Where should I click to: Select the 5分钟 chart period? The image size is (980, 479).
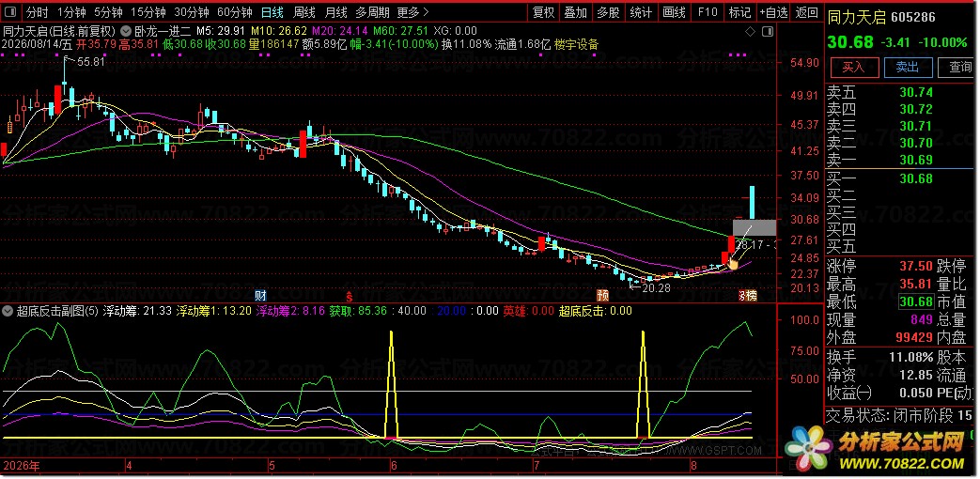[x=108, y=12]
